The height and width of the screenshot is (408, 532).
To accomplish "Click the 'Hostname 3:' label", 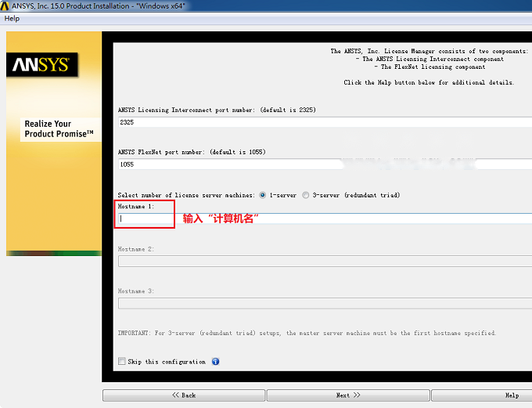I will [x=136, y=291].
